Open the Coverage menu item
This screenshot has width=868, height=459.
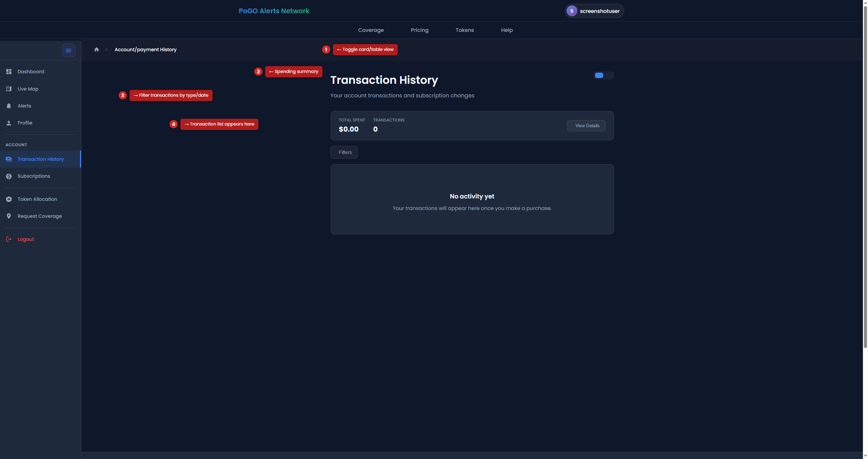371,30
